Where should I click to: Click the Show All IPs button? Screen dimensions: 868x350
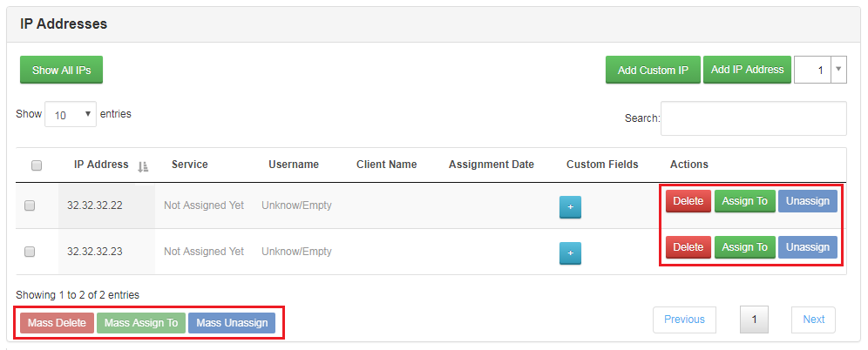click(x=62, y=71)
